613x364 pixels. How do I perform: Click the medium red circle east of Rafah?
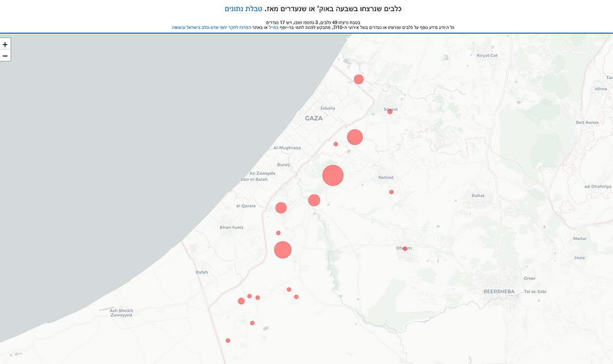(241, 301)
